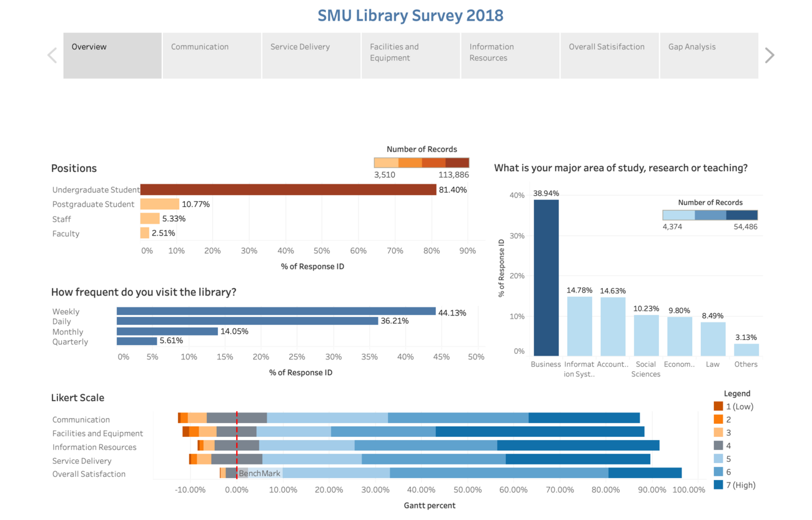Click the Overall Satisfaction row label
The width and height of the screenshot is (812, 520).
click(89, 474)
